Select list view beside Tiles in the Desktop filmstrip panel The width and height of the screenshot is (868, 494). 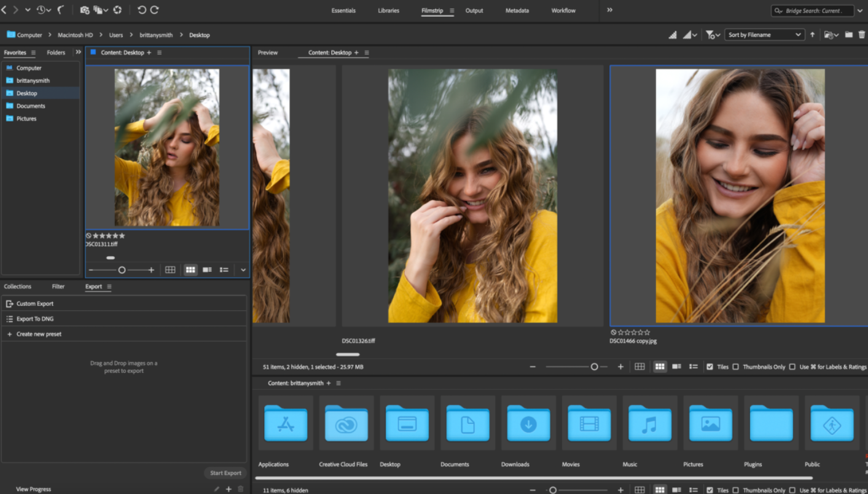click(x=694, y=367)
